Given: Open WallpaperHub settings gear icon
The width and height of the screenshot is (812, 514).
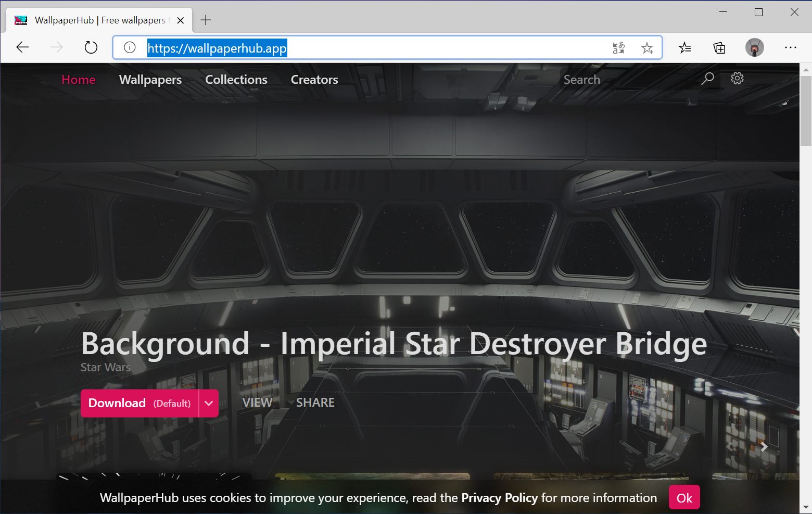Looking at the screenshot, I should point(737,79).
